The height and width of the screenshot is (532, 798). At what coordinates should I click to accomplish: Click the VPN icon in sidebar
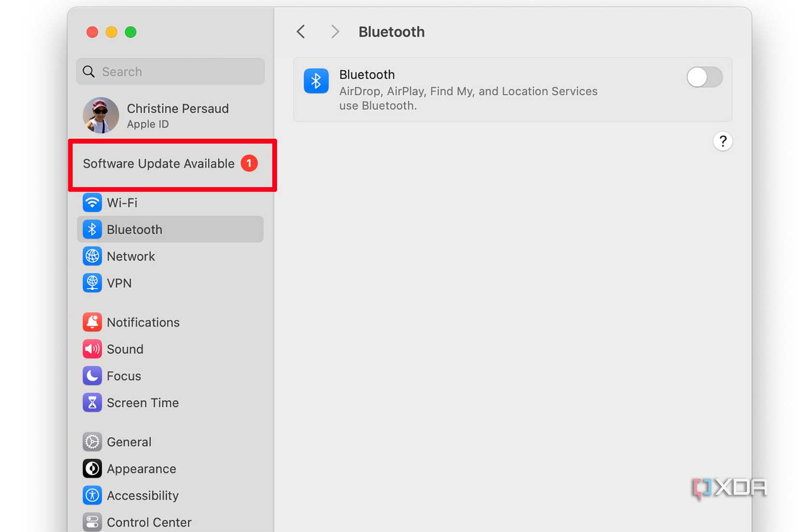point(92,283)
